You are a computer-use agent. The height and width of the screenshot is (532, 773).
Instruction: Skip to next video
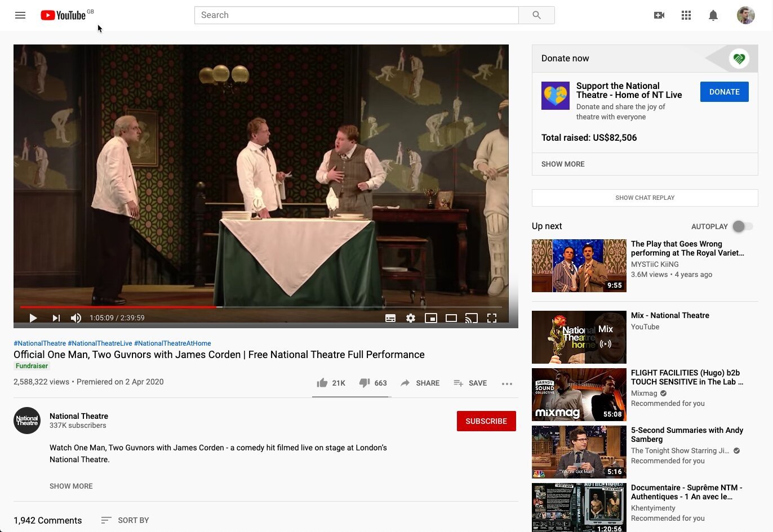click(x=56, y=318)
